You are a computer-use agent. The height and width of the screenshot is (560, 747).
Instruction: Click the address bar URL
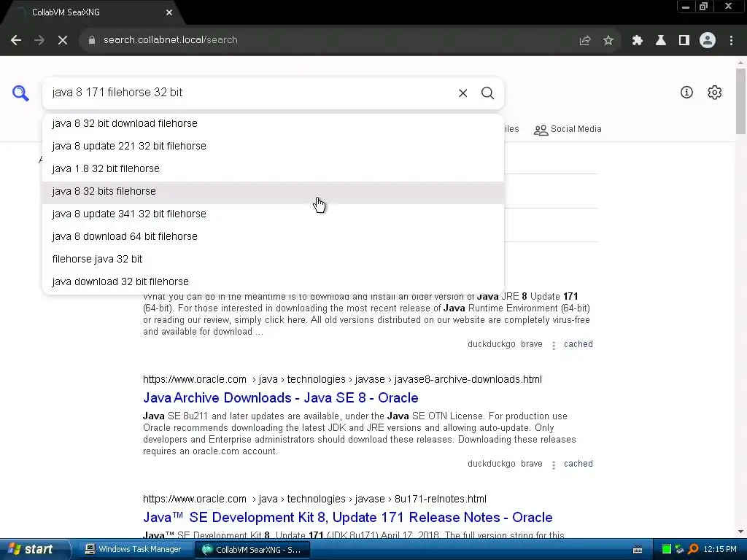coord(170,40)
